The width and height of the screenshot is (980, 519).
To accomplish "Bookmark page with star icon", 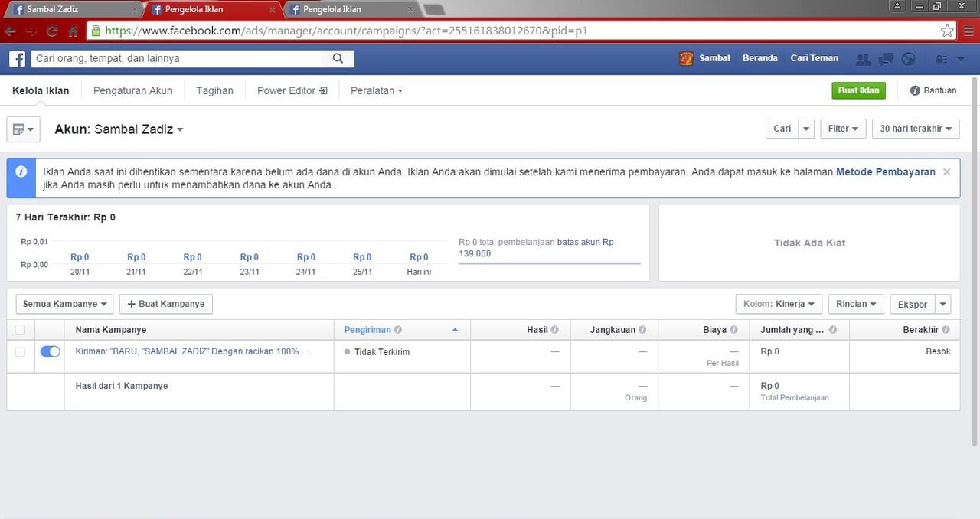I will pos(947,31).
